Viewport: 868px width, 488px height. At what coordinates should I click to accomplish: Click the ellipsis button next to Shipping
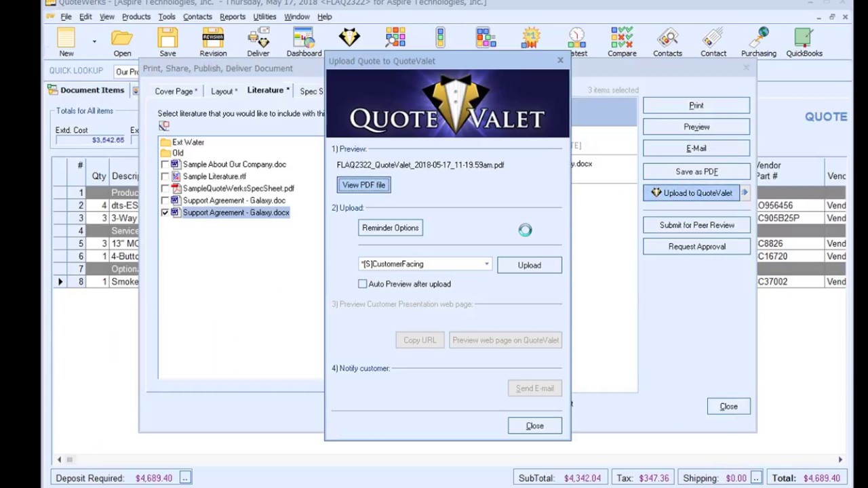[756, 478]
